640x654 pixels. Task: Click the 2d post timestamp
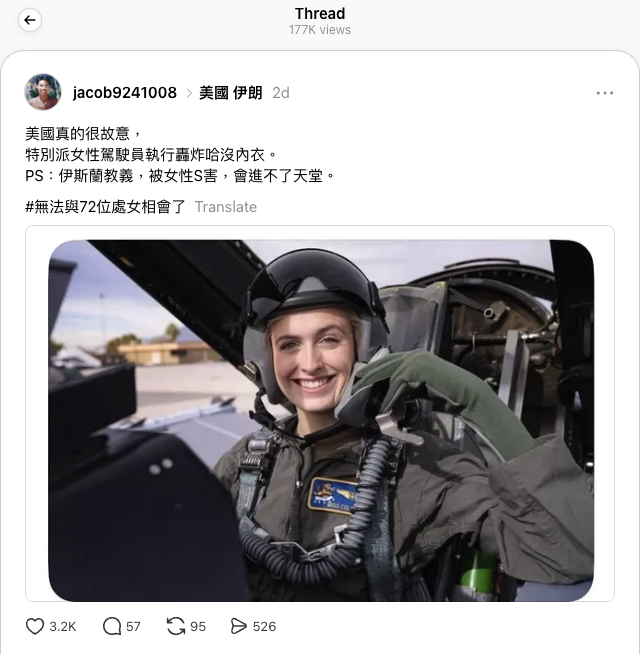click(x=281, y=93)
